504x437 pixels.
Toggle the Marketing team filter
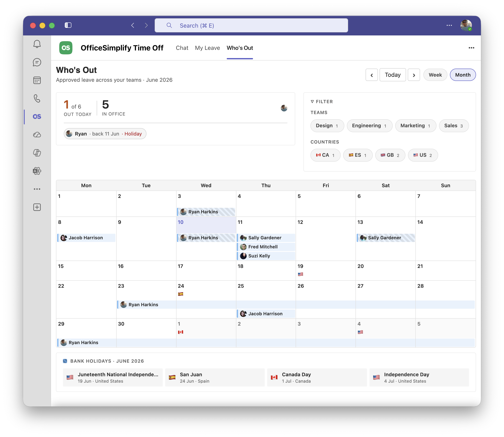pyautogui.click(x=415, y=126)
